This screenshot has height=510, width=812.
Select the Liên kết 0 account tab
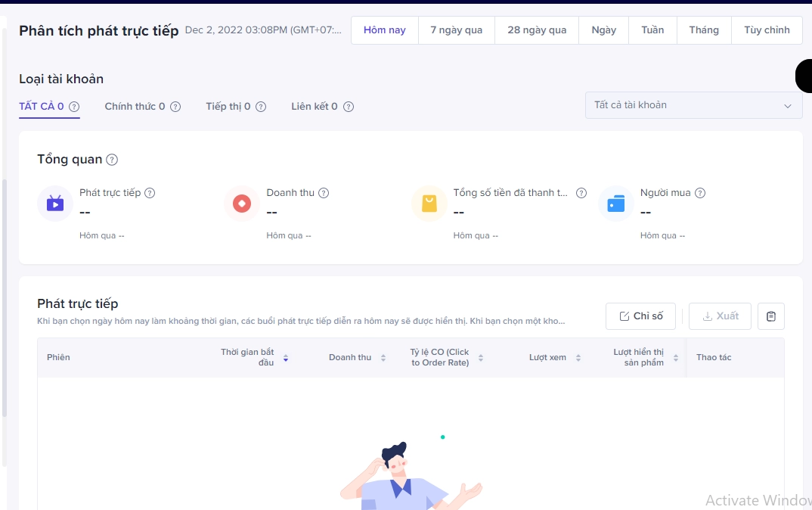pos(314,106)
